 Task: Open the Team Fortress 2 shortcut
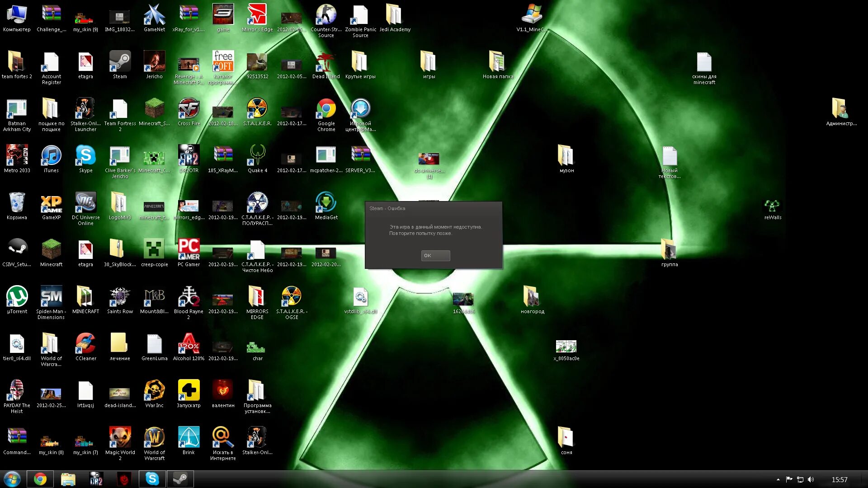click(x=120, y=108)
